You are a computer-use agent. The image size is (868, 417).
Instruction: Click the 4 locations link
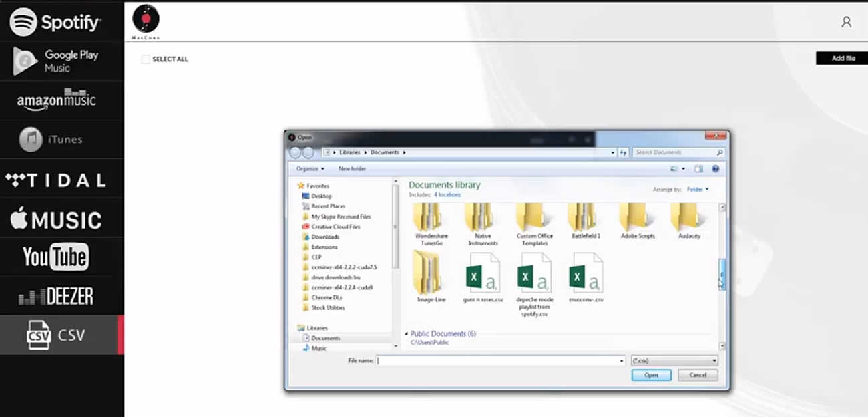(x=447, y=194)
